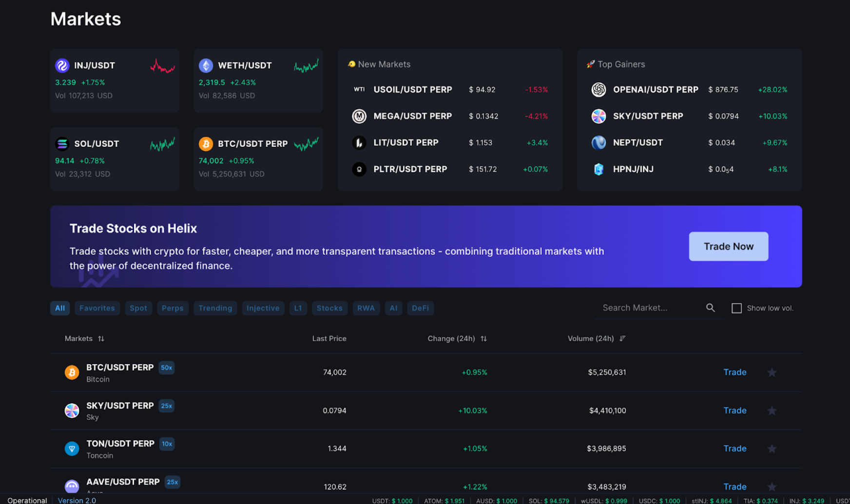Click the Version 2.0 link in status bar
The height and width of the screenshot is (504, 850).
tap(77, 500)
